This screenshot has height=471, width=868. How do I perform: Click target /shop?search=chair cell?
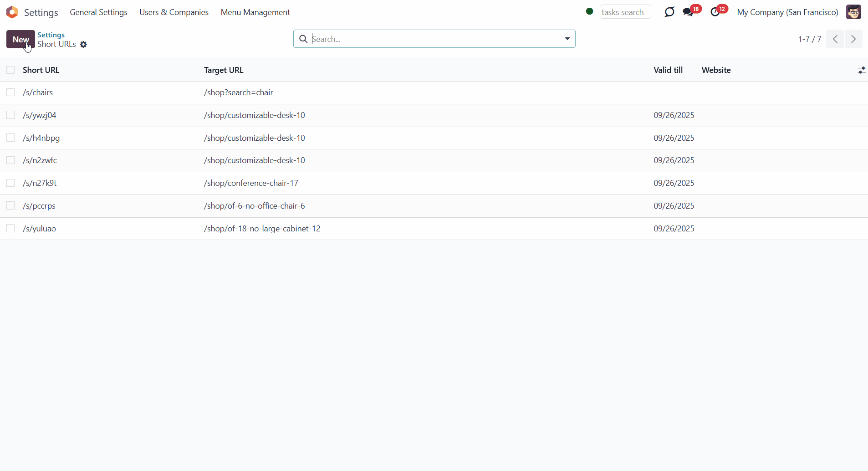click(x=239, y=92)
